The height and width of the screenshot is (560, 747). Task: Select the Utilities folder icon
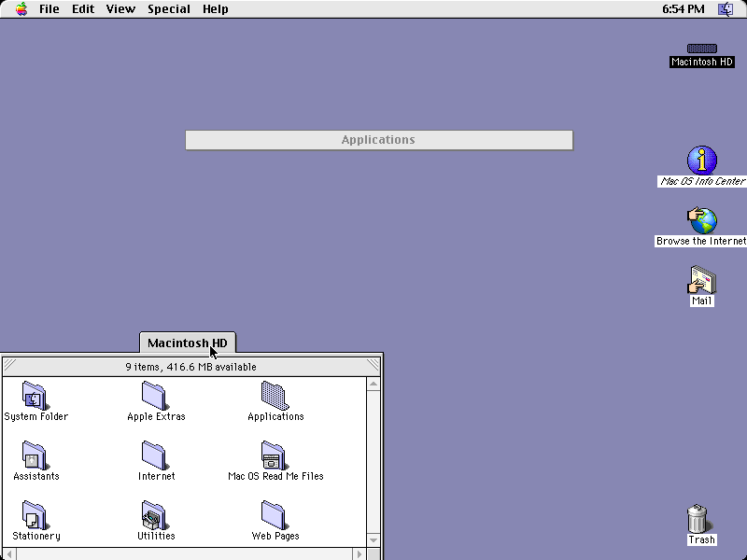pos(154,515)
